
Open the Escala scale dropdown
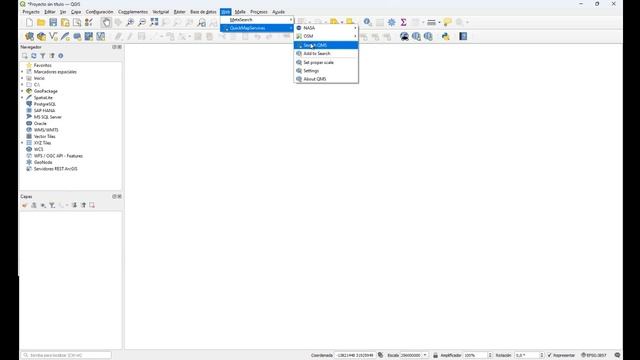(425, 355)
